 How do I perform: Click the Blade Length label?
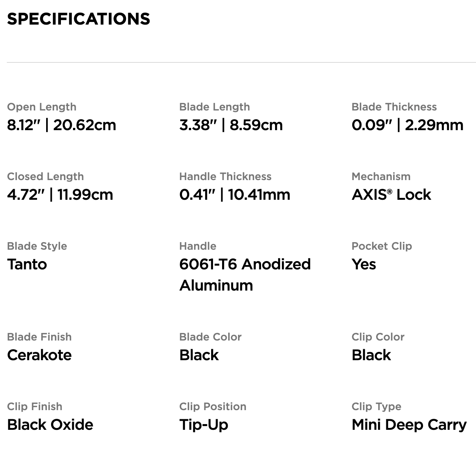pos(215,107)
